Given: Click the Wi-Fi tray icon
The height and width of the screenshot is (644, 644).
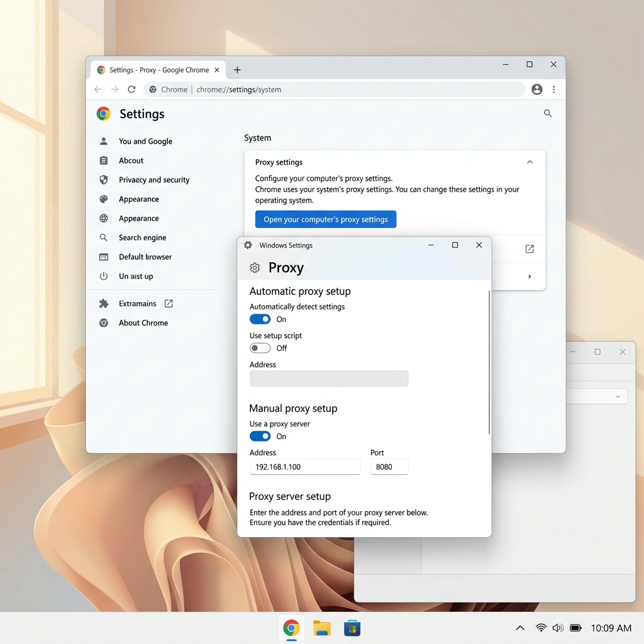Looking at the screenshot, I should click(x=541, y=628).
